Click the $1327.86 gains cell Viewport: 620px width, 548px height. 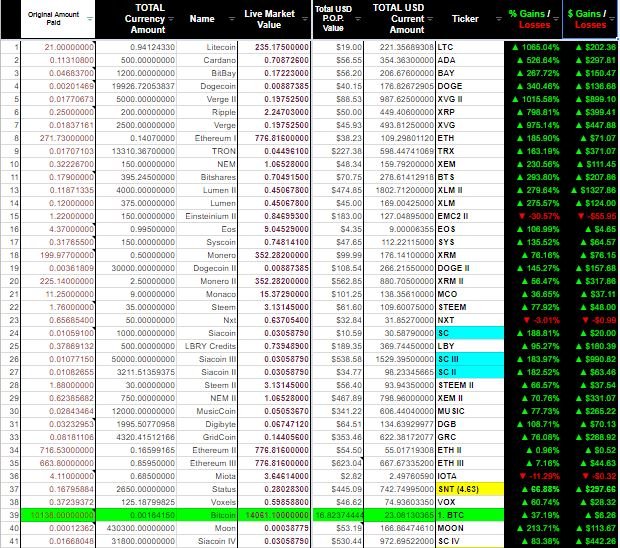pyautogui.click(x=590, y=190)
